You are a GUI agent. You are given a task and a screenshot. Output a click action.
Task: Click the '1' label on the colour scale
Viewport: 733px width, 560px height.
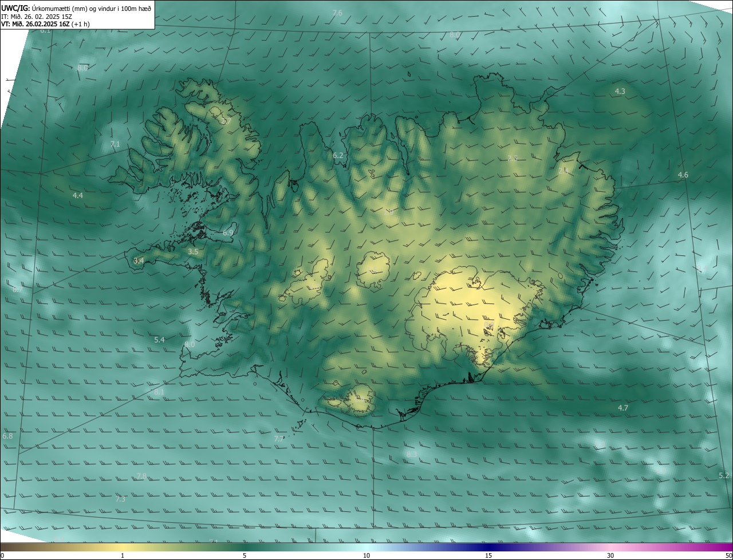coord(123,555)
